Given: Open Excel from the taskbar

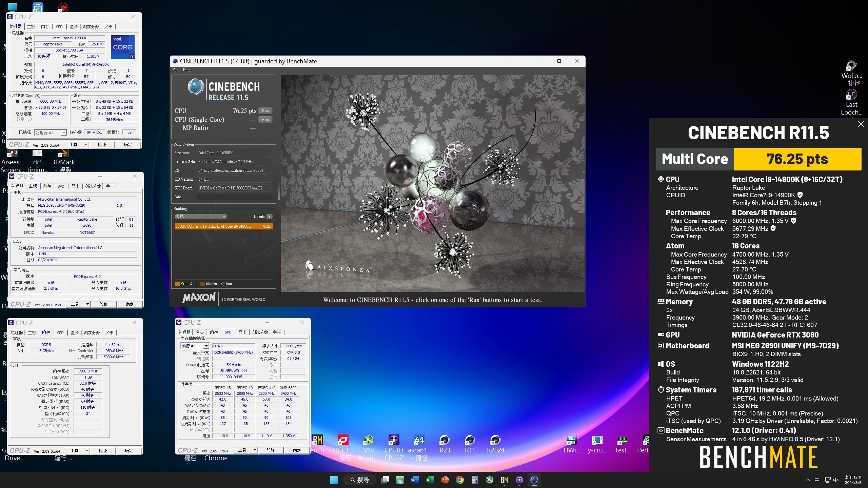Looking at the screenshot, I should point(430,480).
